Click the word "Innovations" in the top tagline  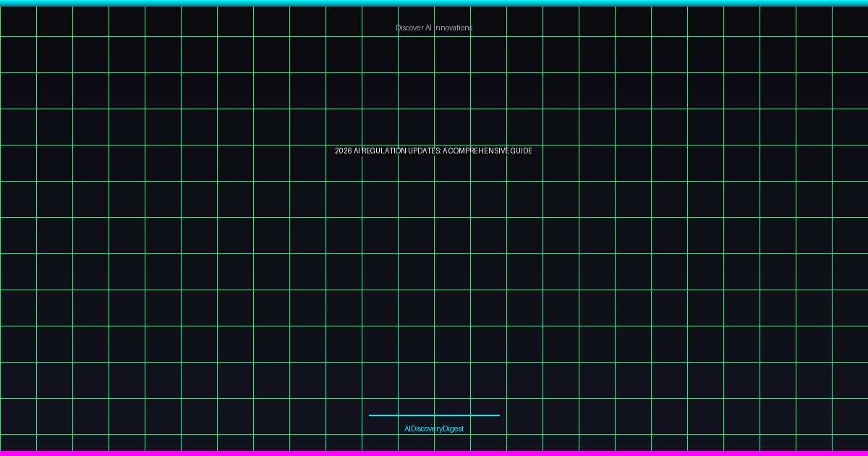pos(454,28)
